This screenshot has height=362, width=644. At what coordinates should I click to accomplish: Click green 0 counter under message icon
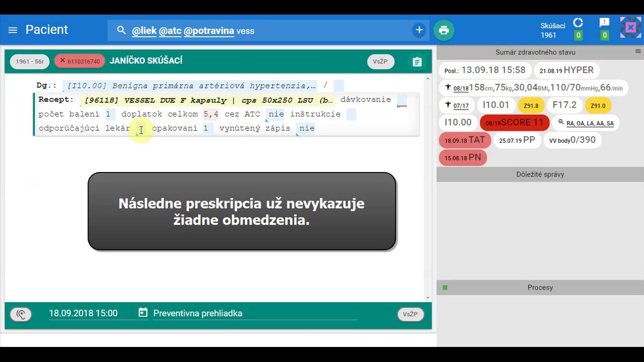(605, 35)
